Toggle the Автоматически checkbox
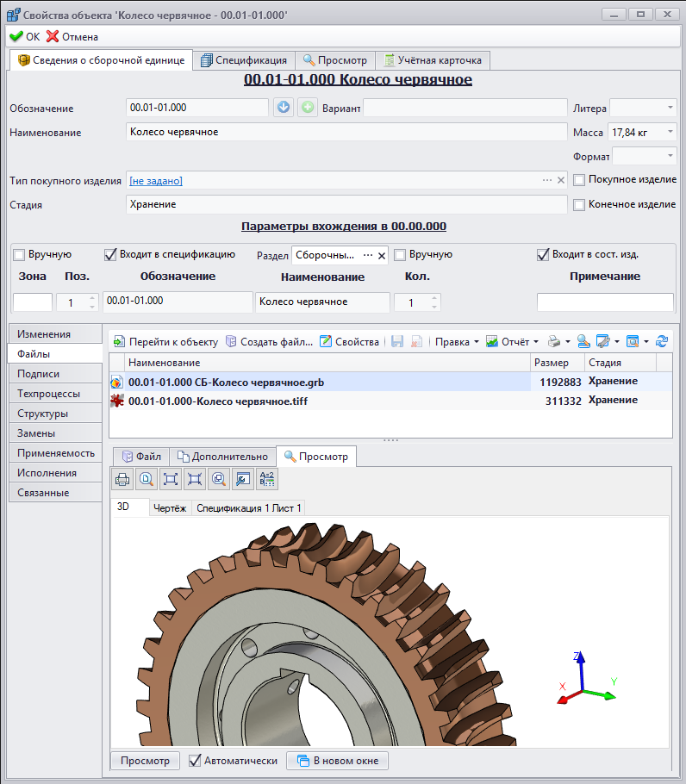This screenshot has width=686, height=784. tap(196, 761)
